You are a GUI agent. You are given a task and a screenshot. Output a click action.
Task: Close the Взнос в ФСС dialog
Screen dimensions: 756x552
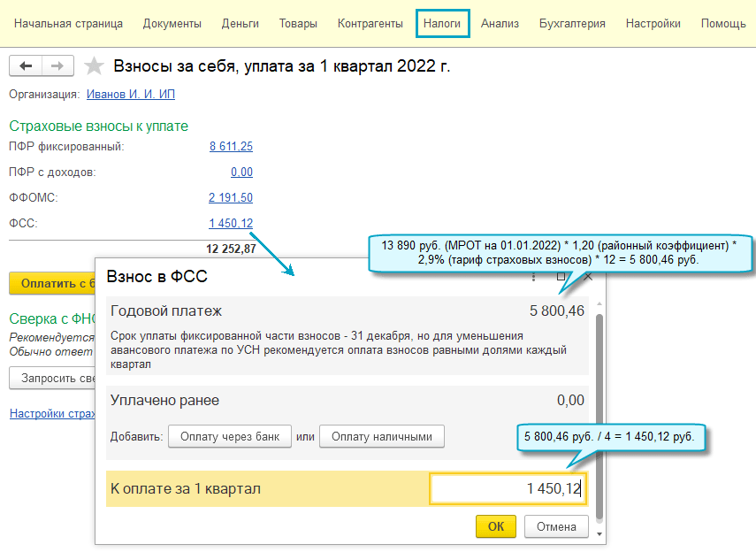588,277
